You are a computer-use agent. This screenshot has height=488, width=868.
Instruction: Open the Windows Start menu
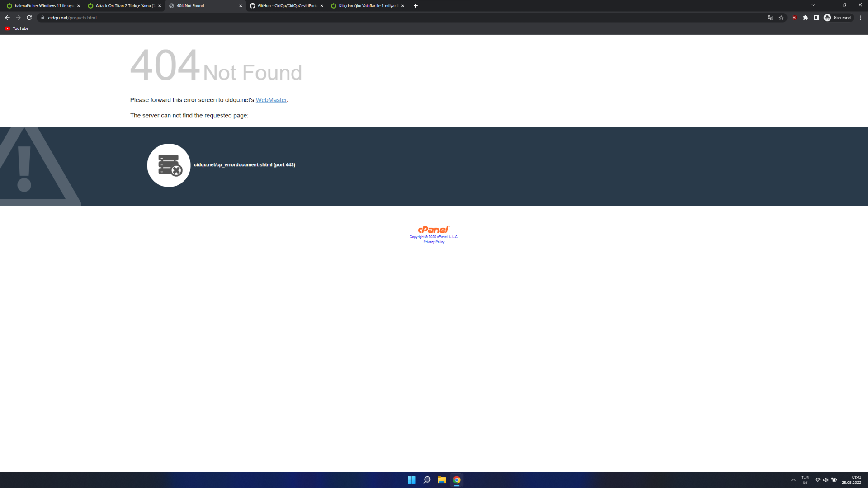coord(411,480)
